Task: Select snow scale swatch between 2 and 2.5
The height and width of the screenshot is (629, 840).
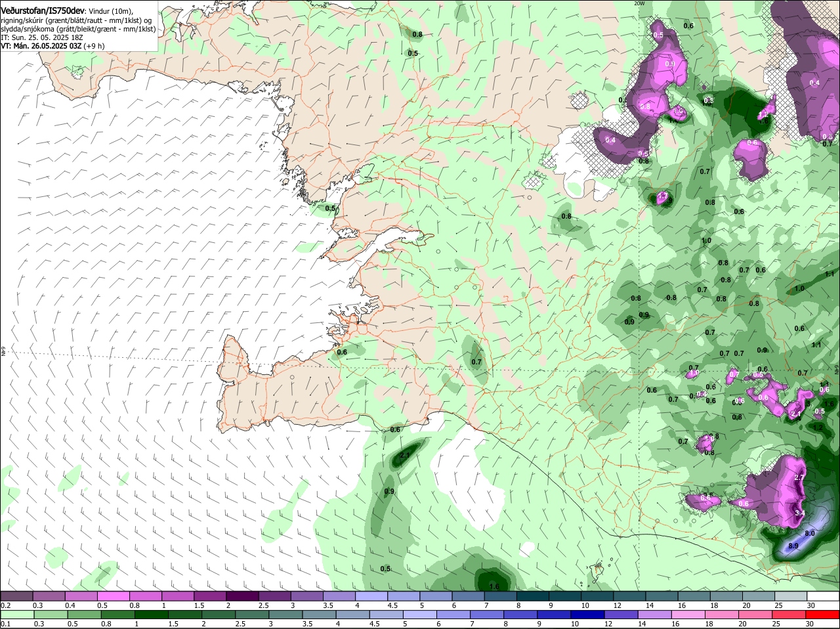Action: point(243,596)
